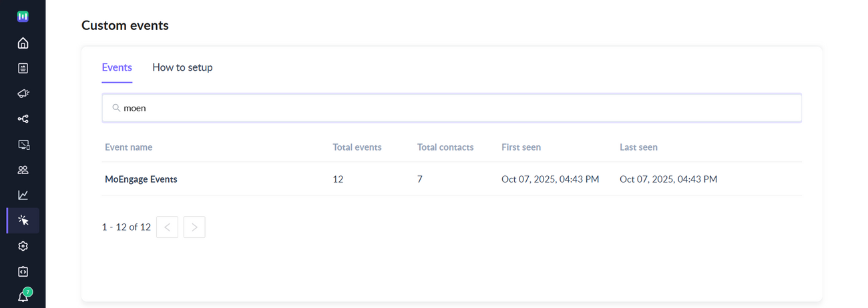Open the code brackets developer icon
Screen dimensions: 868x308
23,271
